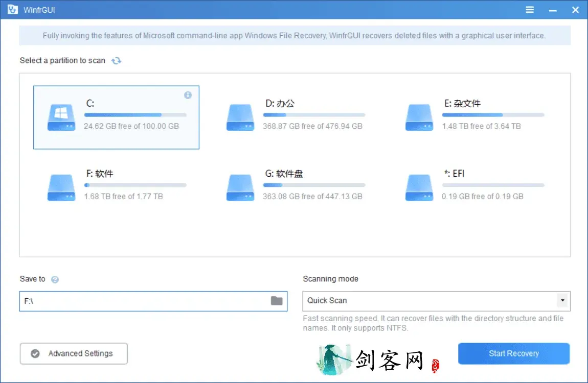
Task: Click "1.48 TB free of 3.64 TB" text
Action: click(x=481, y=126)
